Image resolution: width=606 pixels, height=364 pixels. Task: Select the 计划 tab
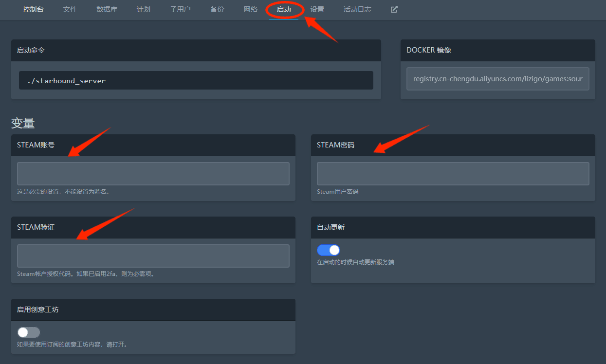[x=144, y=9]
